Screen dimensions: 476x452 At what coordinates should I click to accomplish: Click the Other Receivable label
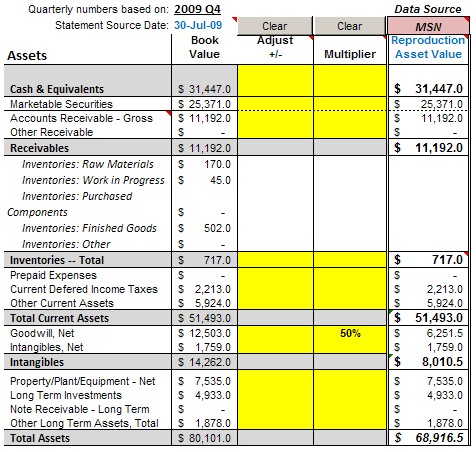pos(52,132)
